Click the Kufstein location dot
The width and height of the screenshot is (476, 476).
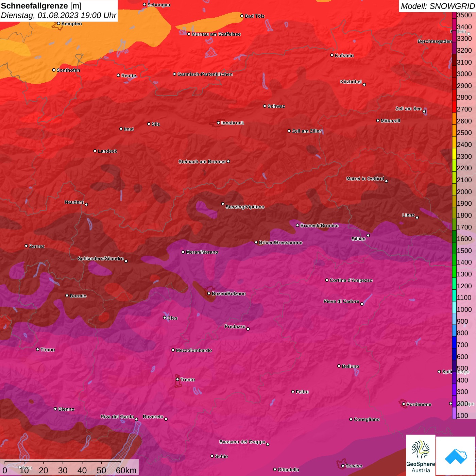point(332,55)
